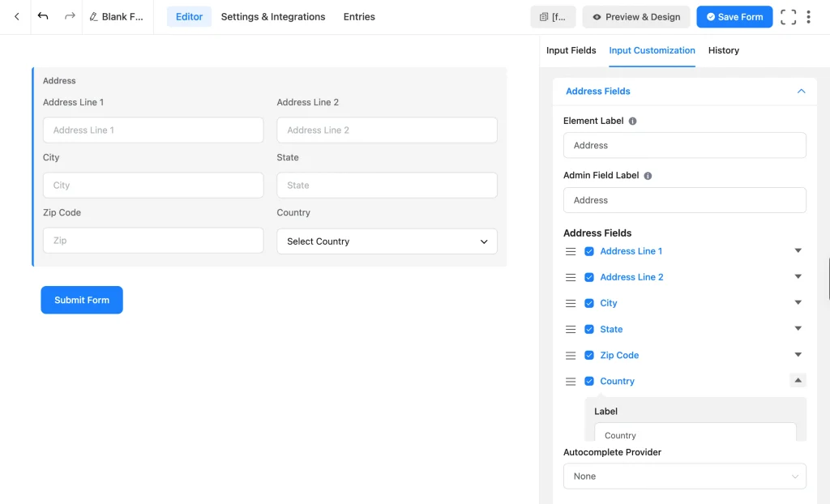Show the Admin Field Label info tooltip
The width and height of the screenshot is (830, 504).
coord(648,176)
